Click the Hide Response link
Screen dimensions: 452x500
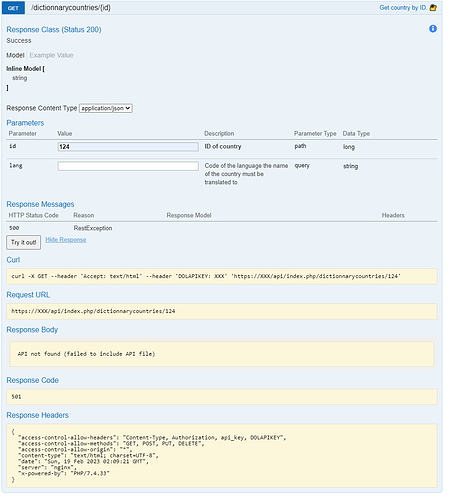(x=66, y=240)
